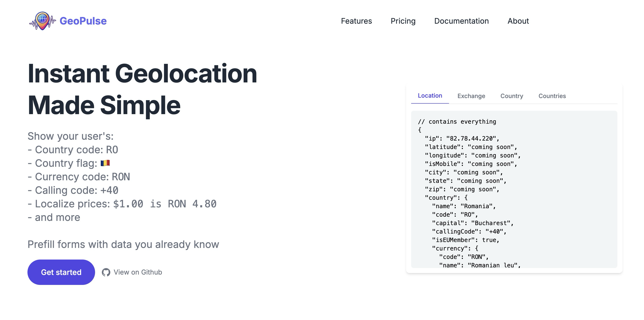This screenshot has width=644, height=320.
Task: Click the View on Github link
Action: point(132,272)
